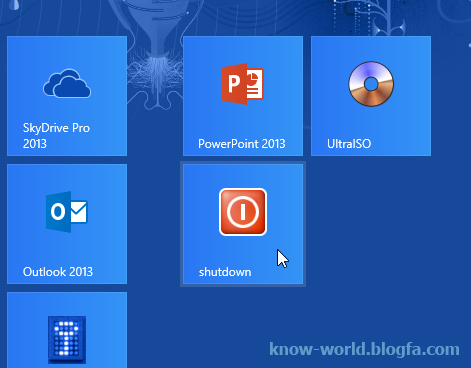Open the UltraISO disc icon
The image size is (471, 368).
coord(371,84)
